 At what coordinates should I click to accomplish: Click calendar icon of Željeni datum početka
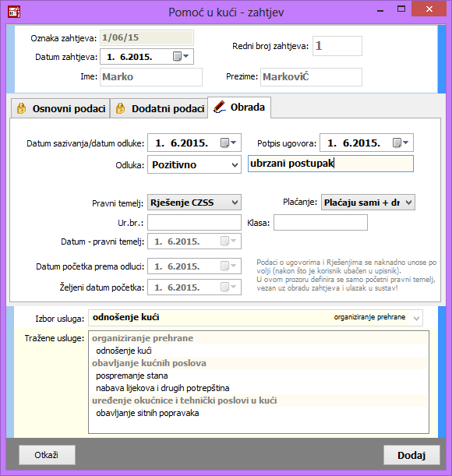tap(228, 287)
